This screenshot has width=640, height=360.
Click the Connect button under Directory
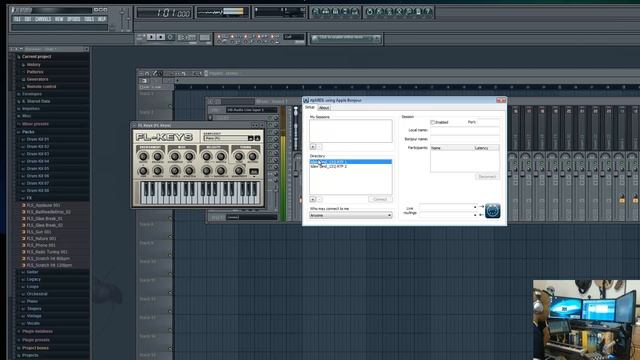380,199
